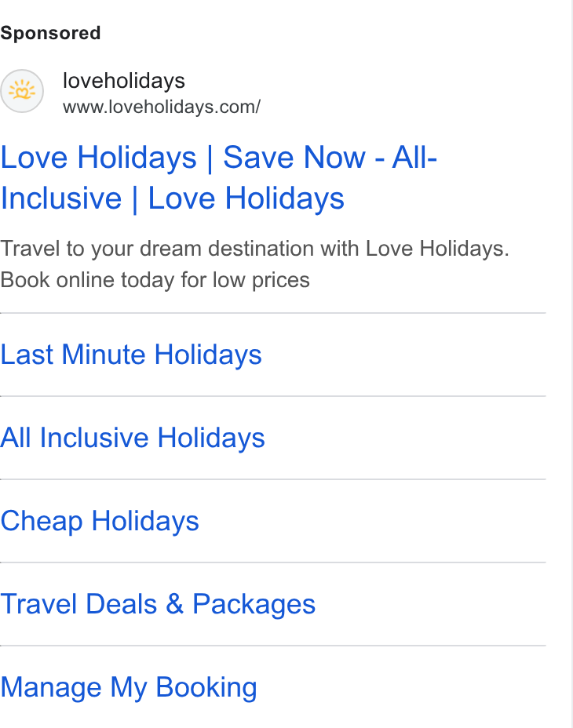Click the loveholidays sun-heart logo icon
The width and height of the screenshot is (573, 728).
point(22,91)
